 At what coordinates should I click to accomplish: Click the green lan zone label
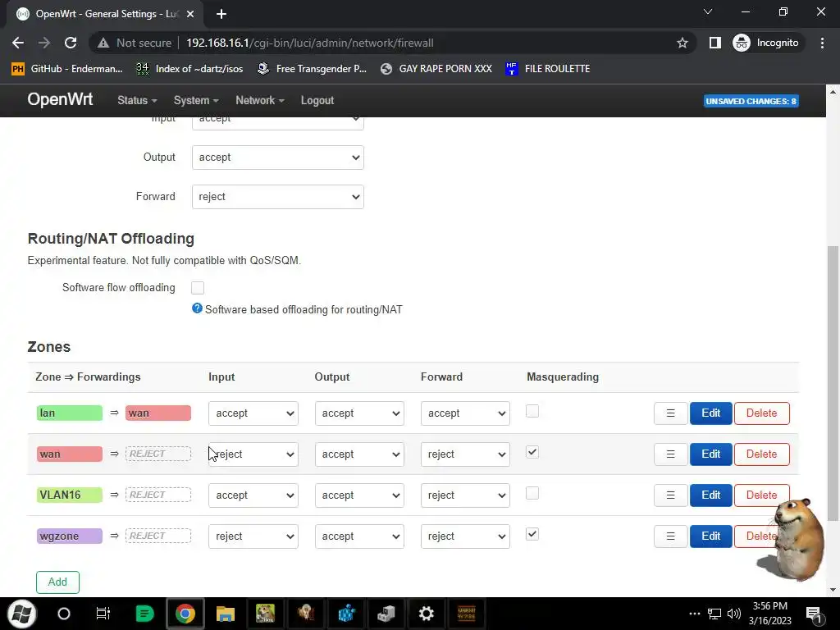(69, 413)
